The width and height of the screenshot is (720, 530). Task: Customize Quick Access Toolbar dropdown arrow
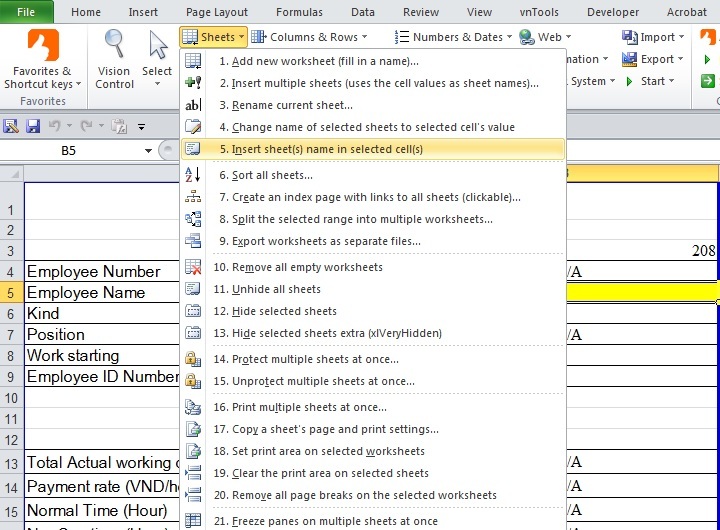(141, 126)
